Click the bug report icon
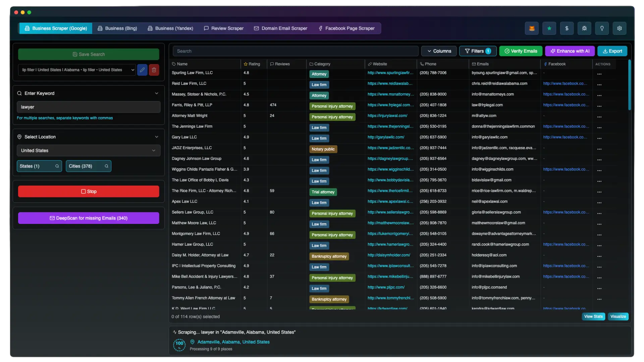 click(584, 28)
